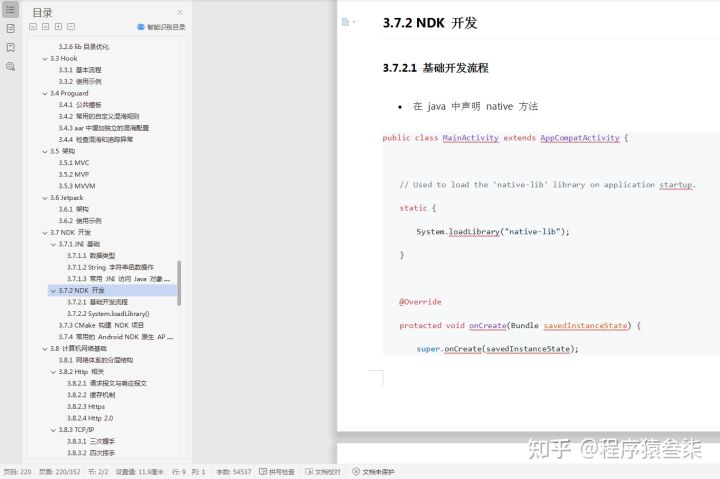Screen dimensions: 720x479
Task: Click 字数: 54537 word count
Action: coord(234,472)
